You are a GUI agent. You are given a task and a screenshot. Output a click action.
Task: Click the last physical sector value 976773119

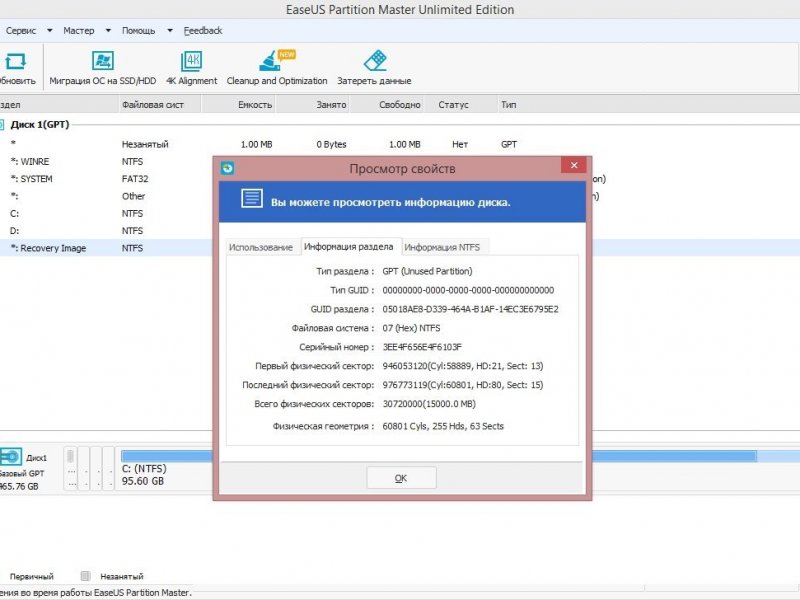(463, 385)
